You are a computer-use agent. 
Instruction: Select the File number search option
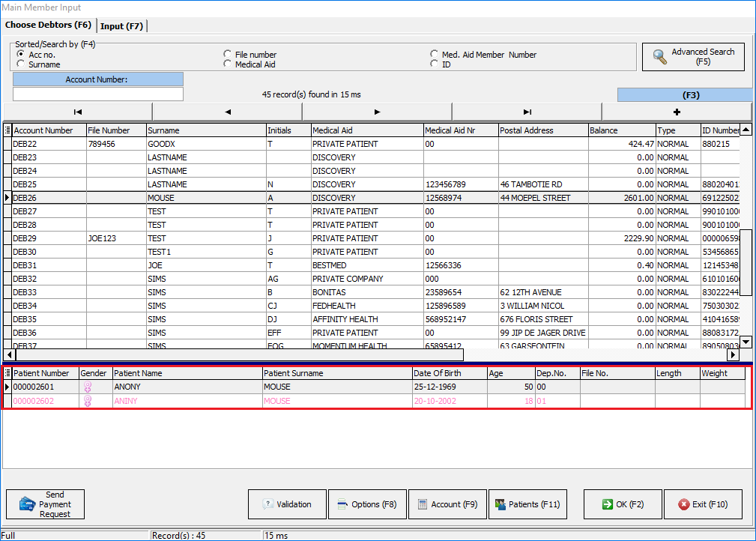[x=228, y=55]
